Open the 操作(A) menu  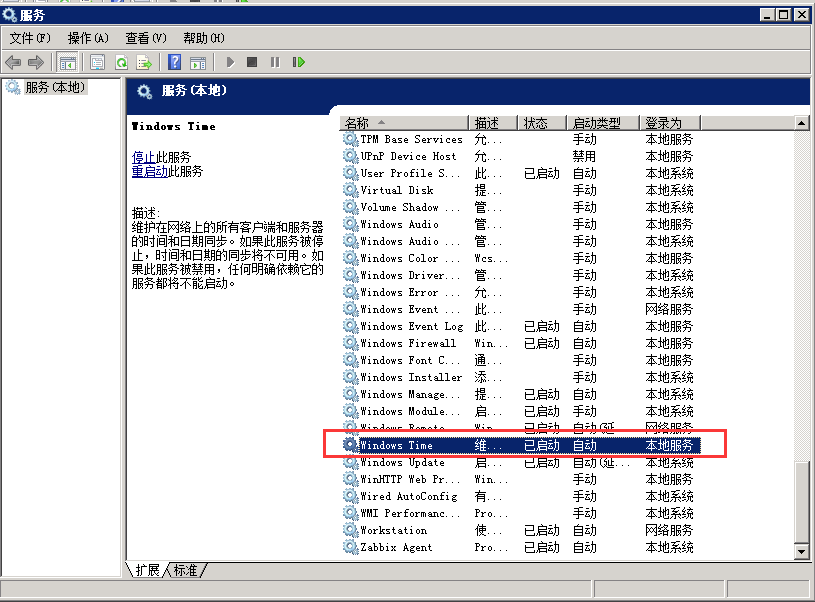[88, 38]
